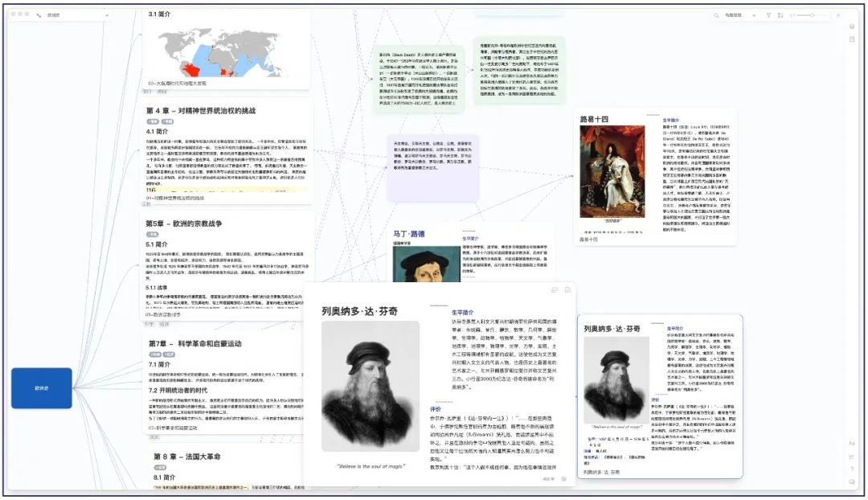Click the expand icon at popup card top right
This screenshot has width=868, height=500.
[554, 290]
